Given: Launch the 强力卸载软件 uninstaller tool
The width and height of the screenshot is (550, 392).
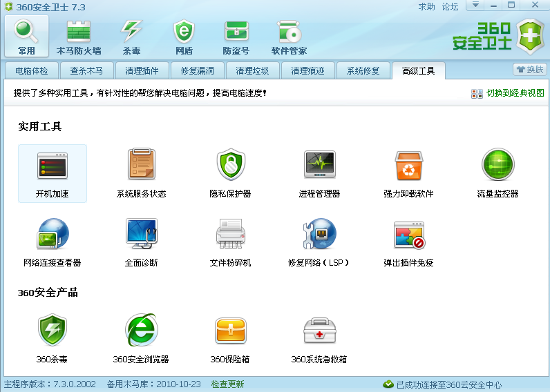Looking at the screenshot, I should (x=408, y=173).
